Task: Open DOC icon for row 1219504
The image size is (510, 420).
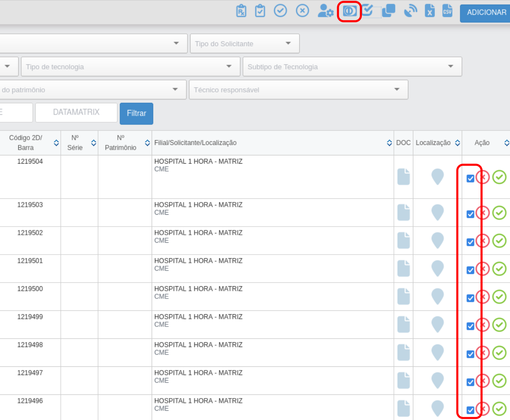Action: (x=404, y=177)
